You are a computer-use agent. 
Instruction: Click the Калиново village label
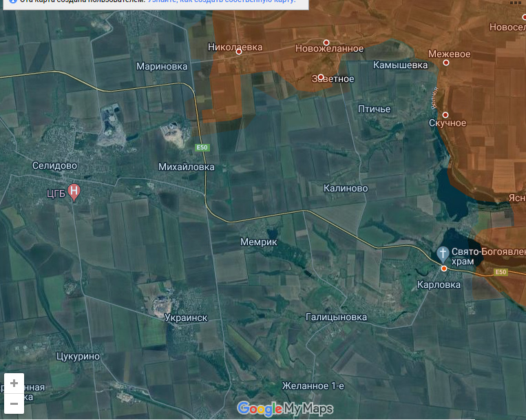tap(346, 188)
